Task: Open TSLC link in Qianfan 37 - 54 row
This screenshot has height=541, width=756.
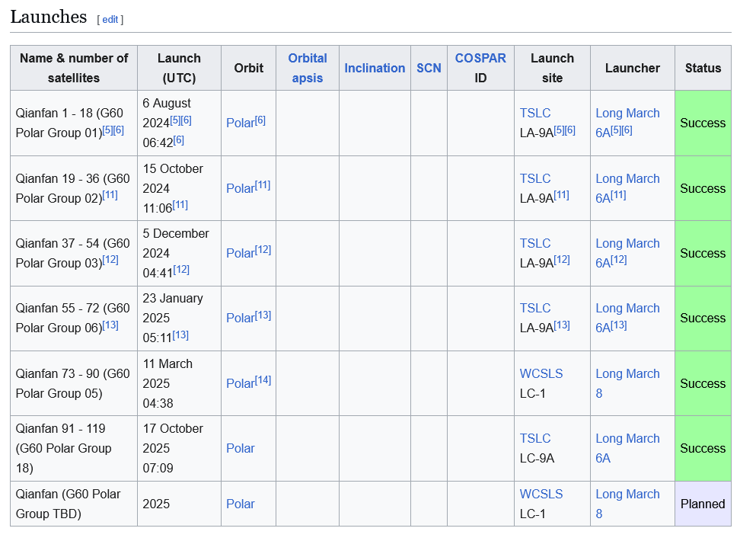Action: 534,243
